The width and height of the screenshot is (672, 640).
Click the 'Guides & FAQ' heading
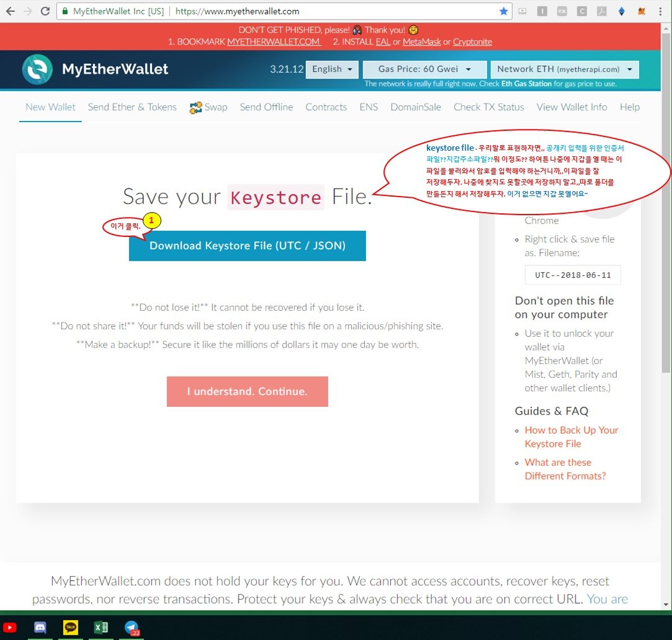pyautogui.click(x=552, y=411)
